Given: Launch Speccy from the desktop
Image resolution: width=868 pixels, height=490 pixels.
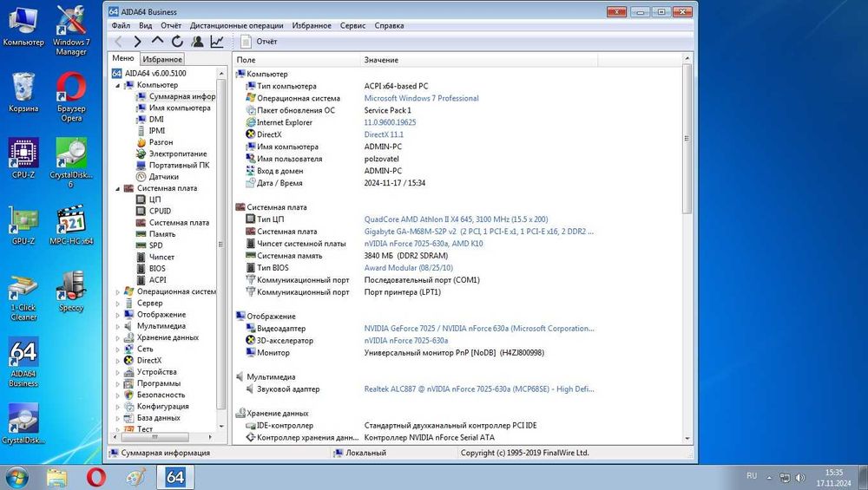Looking at the screenshot, I should coord(71,291).
